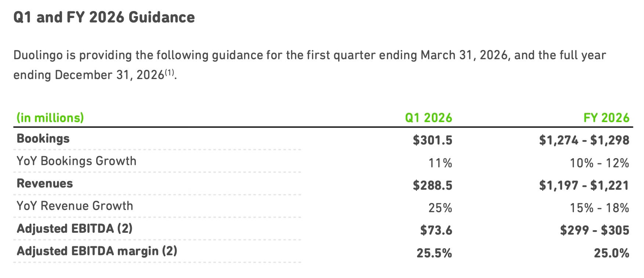Click the Revenues row label
Viewport: 644px width, 278px height.
click(x=45, y=183)
